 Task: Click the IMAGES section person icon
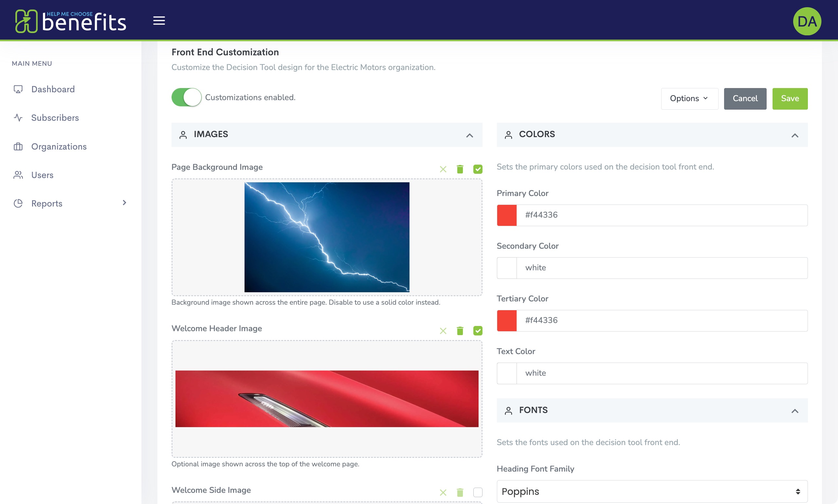183,135
